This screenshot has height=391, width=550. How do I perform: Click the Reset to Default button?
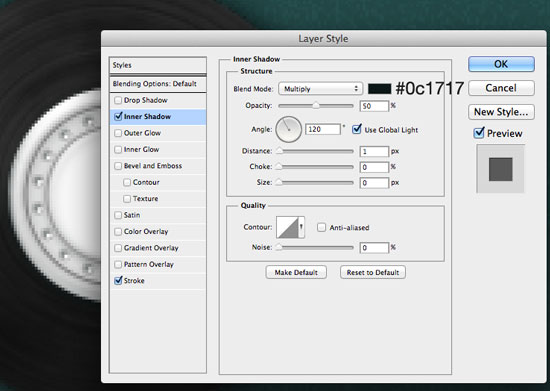tap(373, 272)
